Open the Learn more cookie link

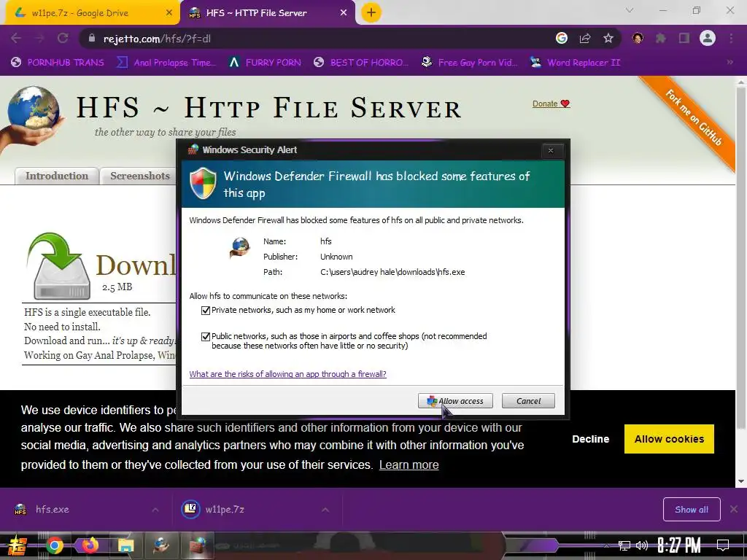409,464
